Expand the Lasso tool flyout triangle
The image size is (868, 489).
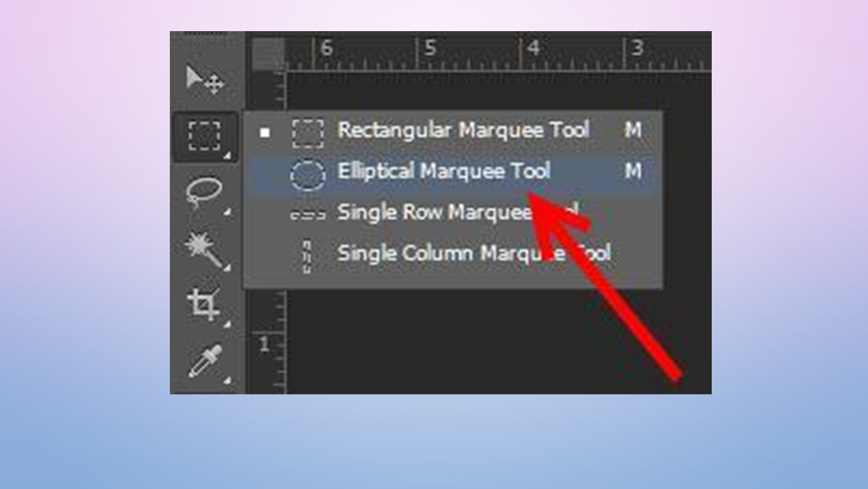(227, 212)
